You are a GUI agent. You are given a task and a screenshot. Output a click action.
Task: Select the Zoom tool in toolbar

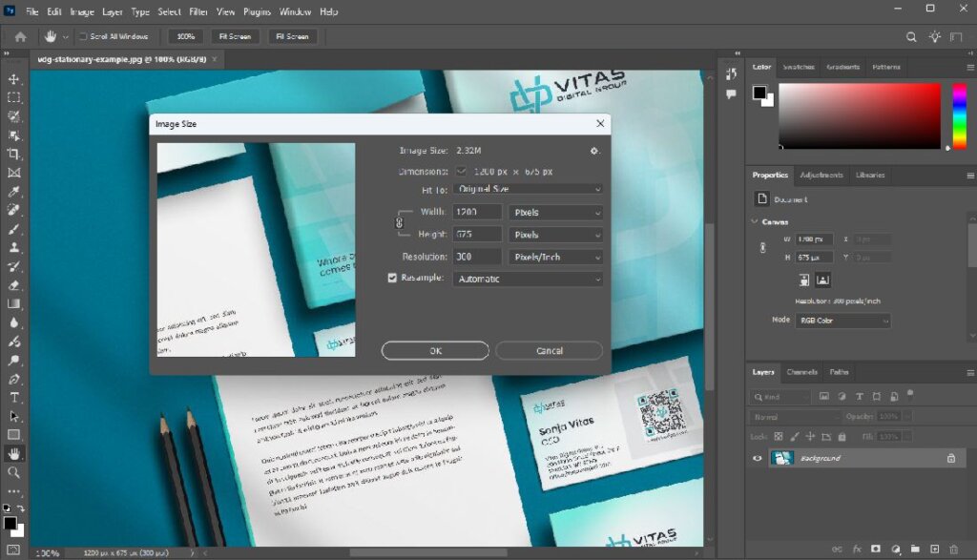tap(13, 473)
